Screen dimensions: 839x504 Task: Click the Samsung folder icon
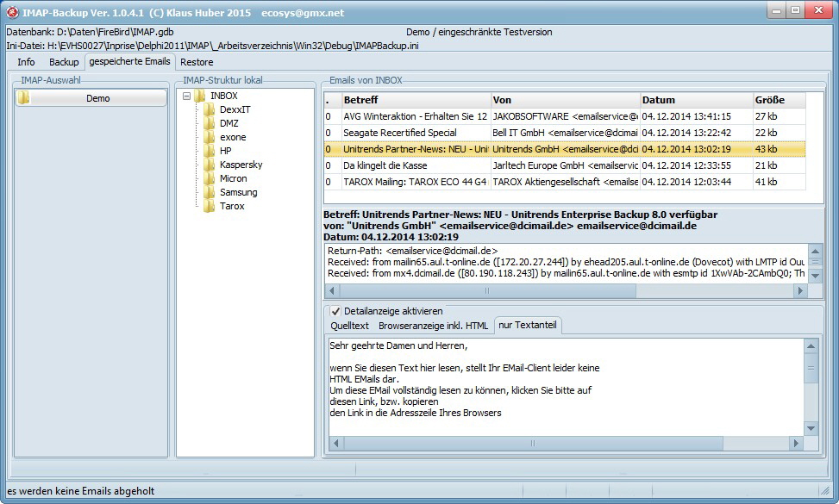point(209,192)
